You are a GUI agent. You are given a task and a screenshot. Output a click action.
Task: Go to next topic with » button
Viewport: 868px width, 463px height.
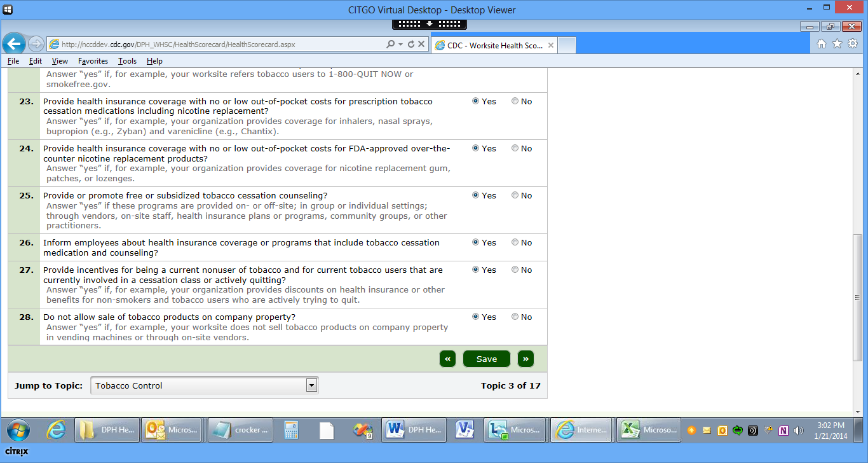pos(526,359)
